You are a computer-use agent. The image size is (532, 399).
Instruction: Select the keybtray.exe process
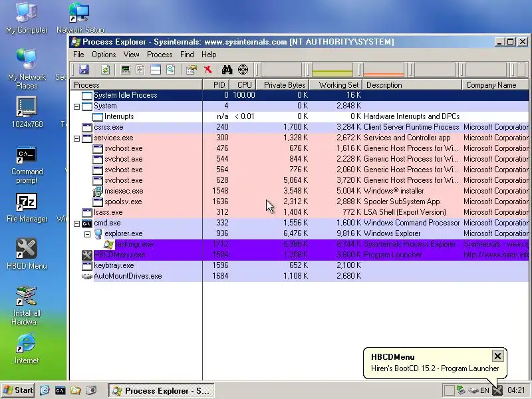point(299,265)
